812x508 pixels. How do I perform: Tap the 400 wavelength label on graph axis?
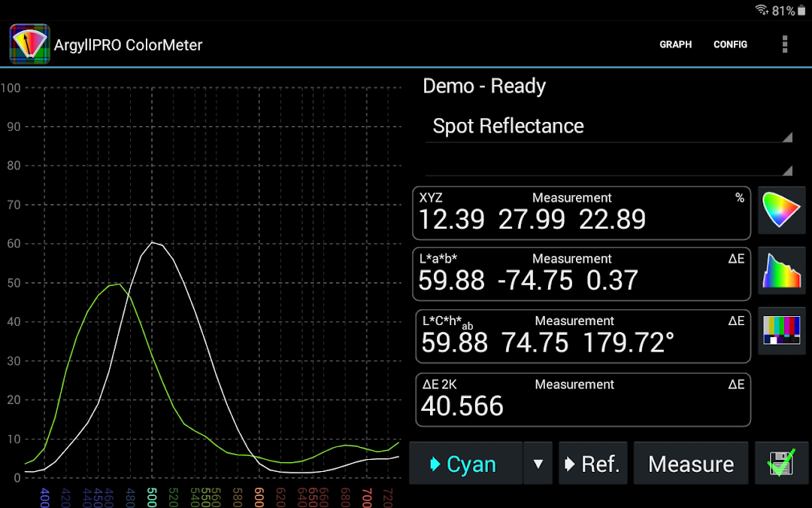(45, 497)
